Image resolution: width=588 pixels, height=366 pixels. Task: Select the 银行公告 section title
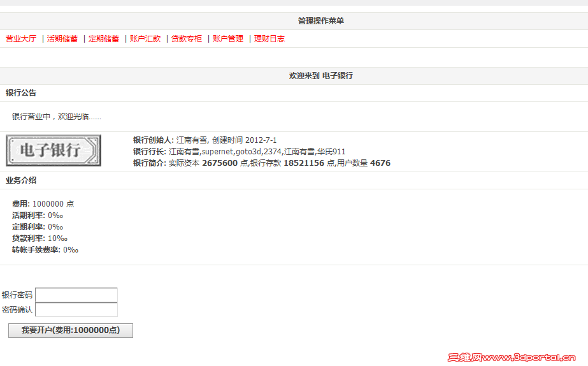point(21,93)
